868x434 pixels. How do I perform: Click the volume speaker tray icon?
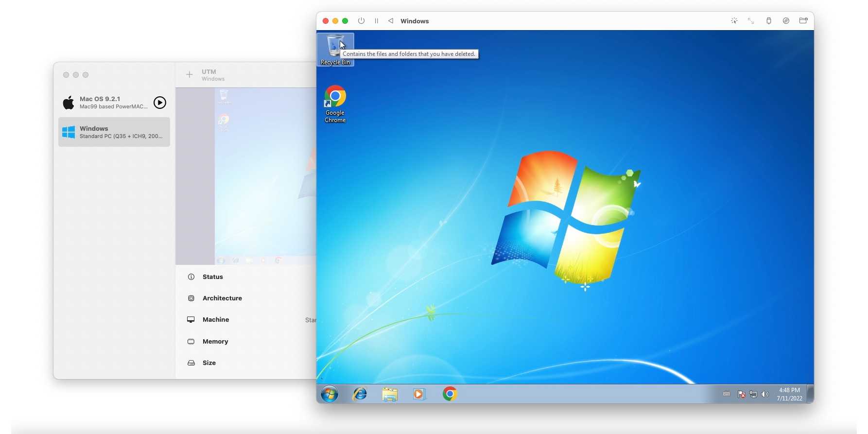click(765, 394)
